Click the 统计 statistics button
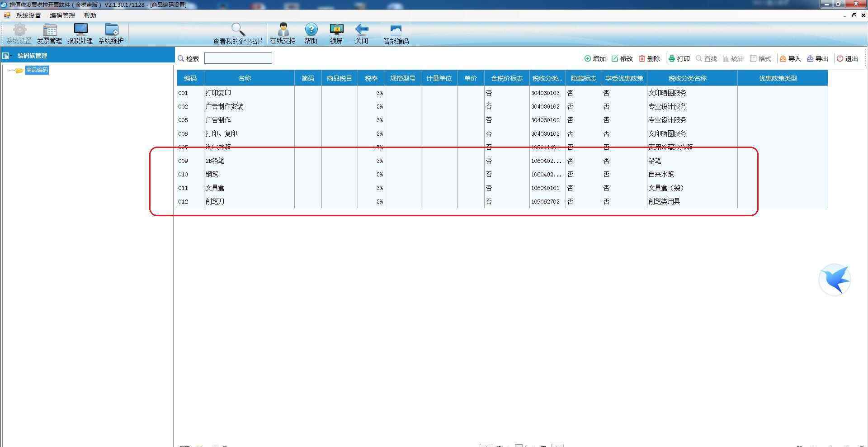The image size is (868, 447). [733, 59]
